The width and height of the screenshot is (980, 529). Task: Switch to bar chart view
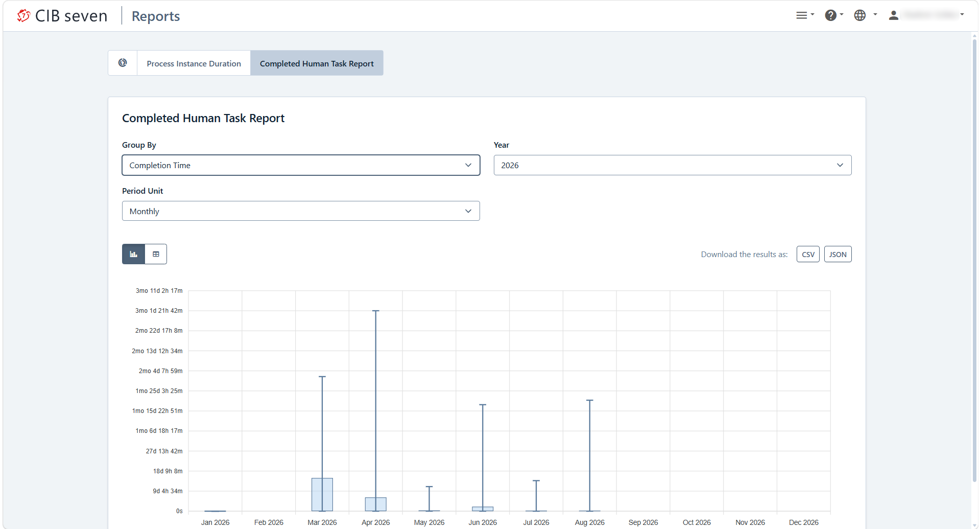pyautogui.click(x=134, y=254)
